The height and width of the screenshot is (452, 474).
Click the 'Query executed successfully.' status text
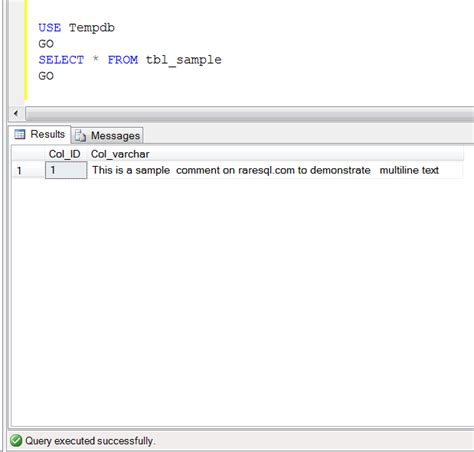pos(90,441)
